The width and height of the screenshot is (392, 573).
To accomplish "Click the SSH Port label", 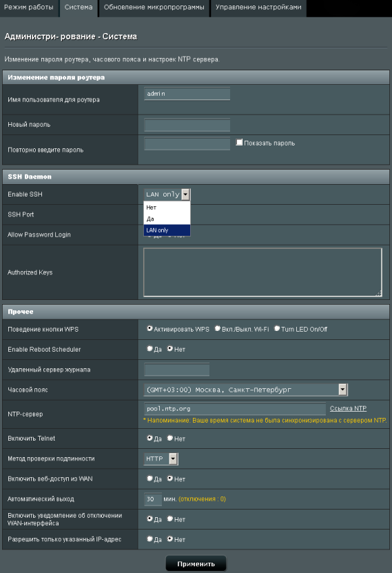I will tap(21, 214).
